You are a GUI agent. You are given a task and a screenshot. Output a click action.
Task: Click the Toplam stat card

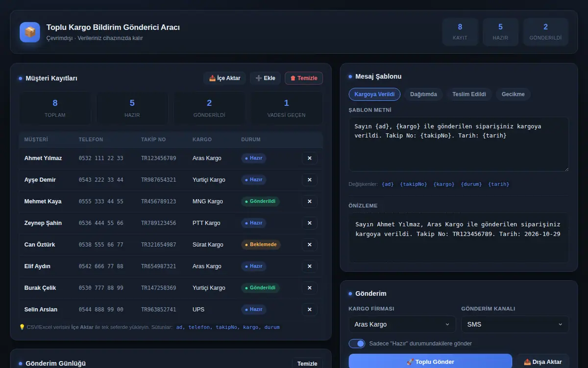pos(55,108)
